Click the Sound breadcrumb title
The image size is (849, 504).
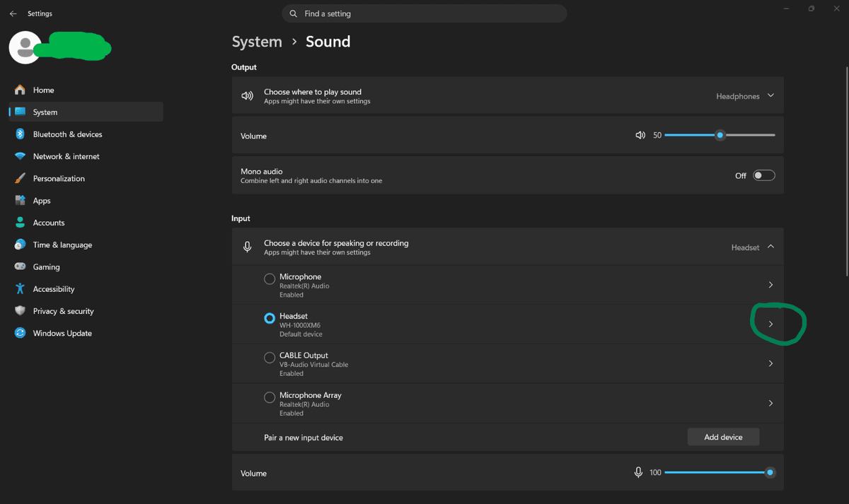pyautogui.click(x=328, y=42)
